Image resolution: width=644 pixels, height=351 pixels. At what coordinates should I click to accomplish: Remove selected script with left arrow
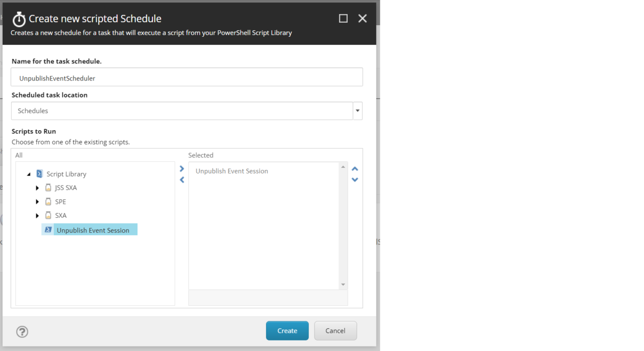[182, 180]
